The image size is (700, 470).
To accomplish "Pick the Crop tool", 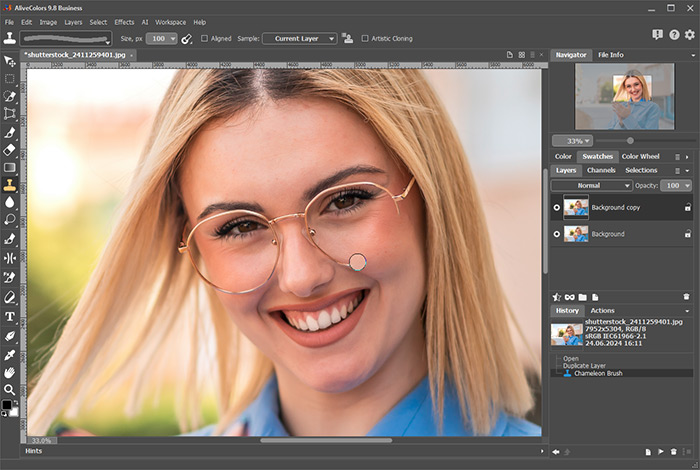I will (x=9, y=113).
